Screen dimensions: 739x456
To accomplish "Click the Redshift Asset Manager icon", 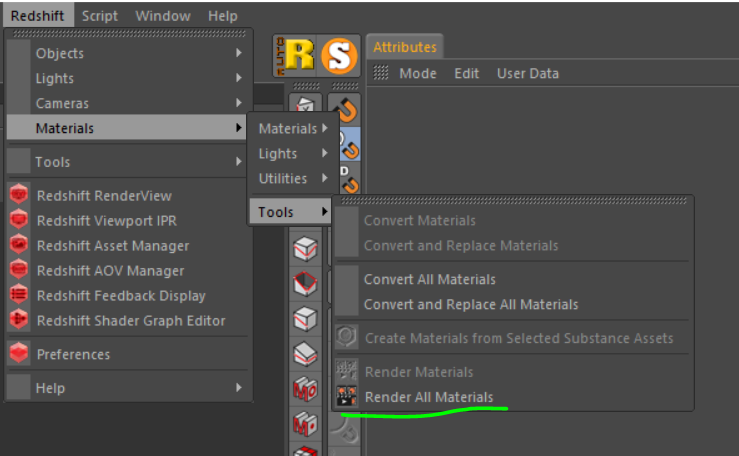I will [19, 244].
